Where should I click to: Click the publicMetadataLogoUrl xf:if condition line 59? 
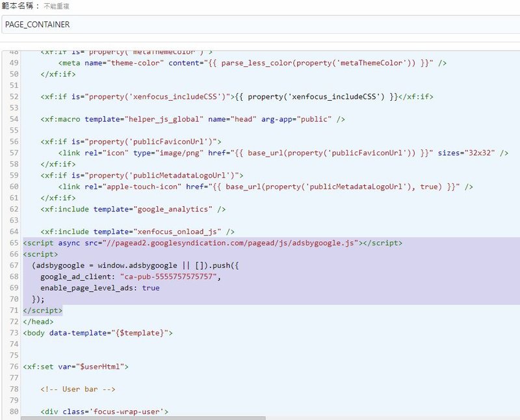click(142, 176)
